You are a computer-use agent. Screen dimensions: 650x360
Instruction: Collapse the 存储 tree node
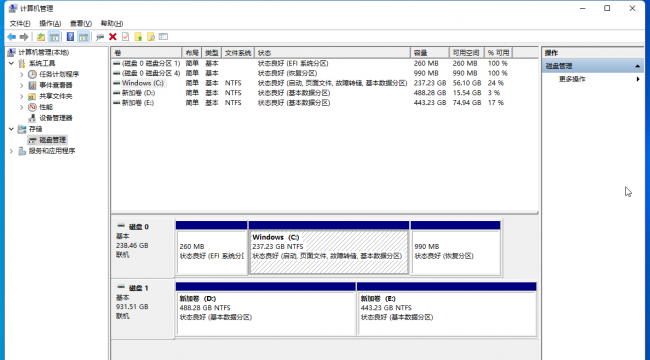click(11, 129)
